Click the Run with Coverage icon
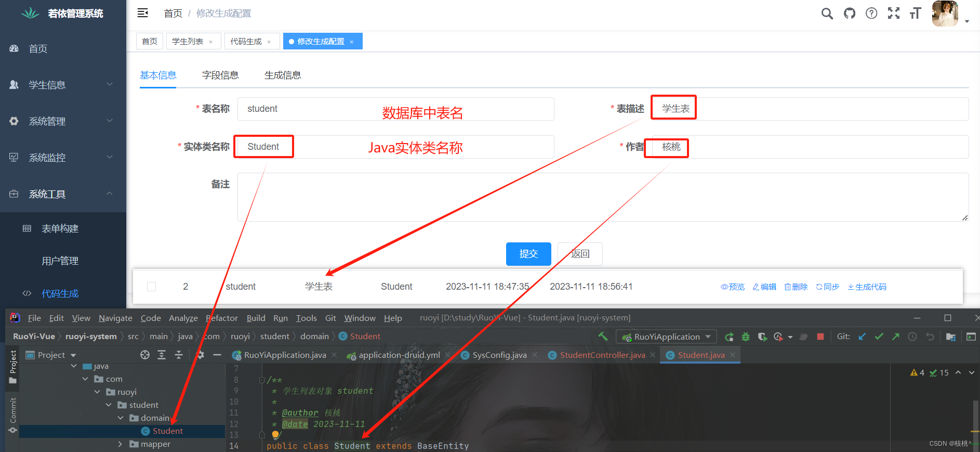The height and width of the screenshot is (452, 980). (x=762, y=337)
